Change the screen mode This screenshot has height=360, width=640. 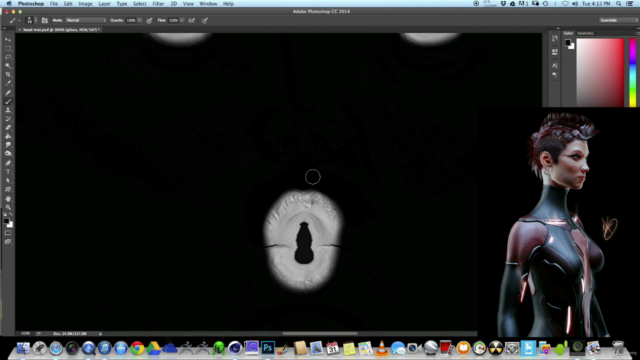(x=8, y=242)
